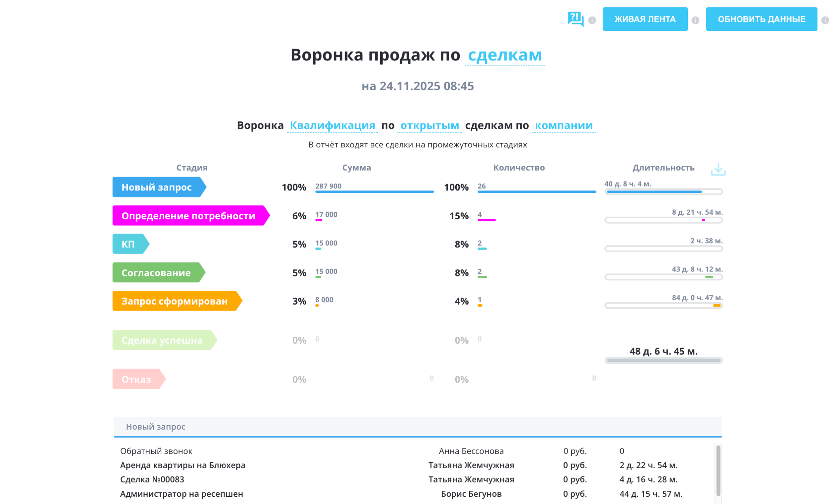The image size is (839, 504).
Task: Click info icon after Обновить данные button
Action: [x=825, y=20]
